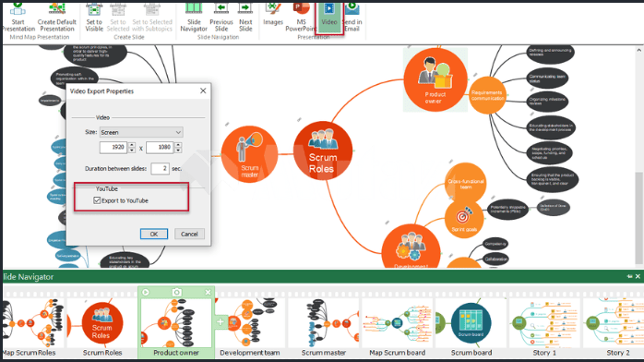
Task: Decrease video width with down arrow
Action: (131, 150)
